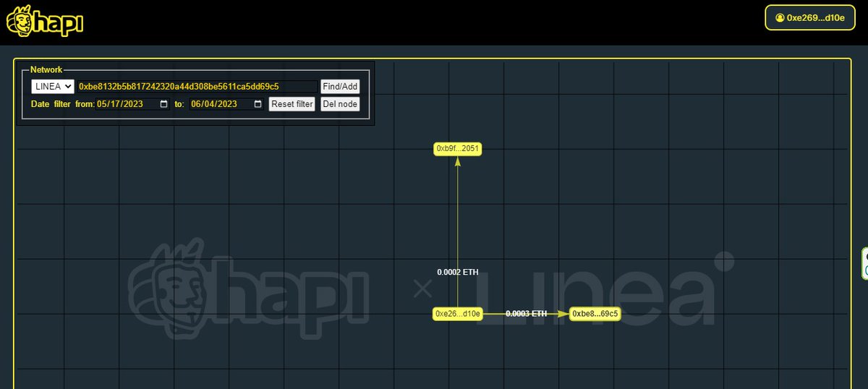Screen dimensions: 868x389
Task: Click the Find/Add button
Action: (x=340, y=86)
